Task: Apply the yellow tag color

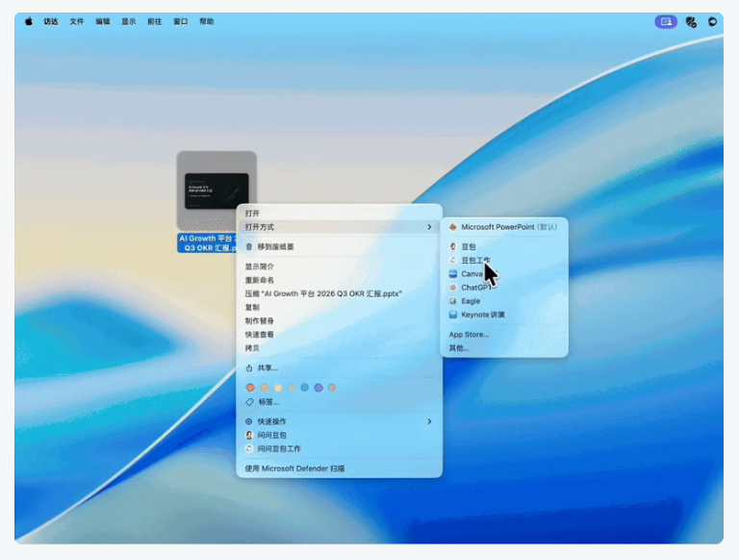Action: point(278,388)
